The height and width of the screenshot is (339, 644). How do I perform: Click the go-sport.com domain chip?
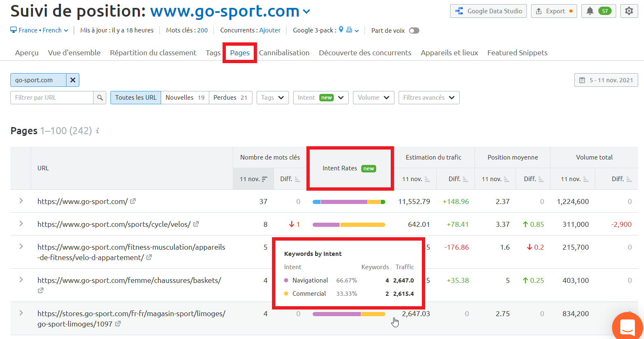point(38,80)
